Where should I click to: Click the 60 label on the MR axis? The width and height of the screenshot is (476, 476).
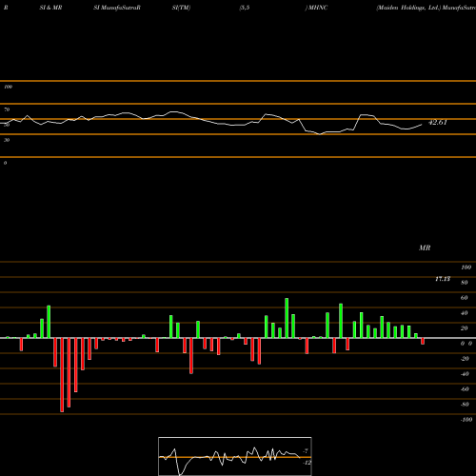[465, 298]
